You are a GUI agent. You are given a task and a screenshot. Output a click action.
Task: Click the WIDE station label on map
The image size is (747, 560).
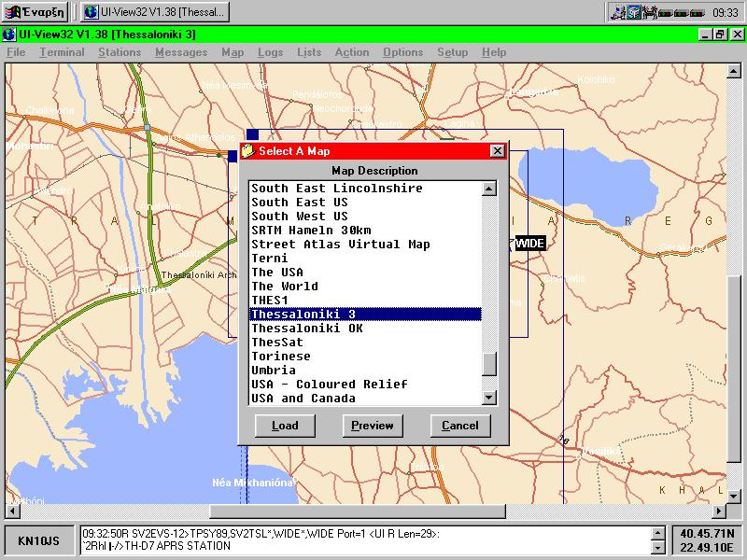coord(529,244)
